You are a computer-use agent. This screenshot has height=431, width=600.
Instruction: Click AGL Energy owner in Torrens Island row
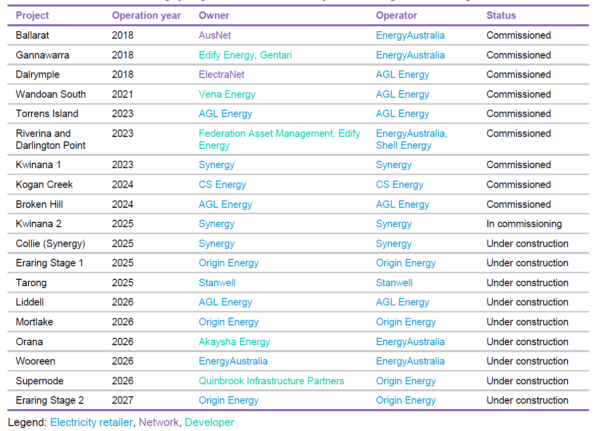click(225, 114)
